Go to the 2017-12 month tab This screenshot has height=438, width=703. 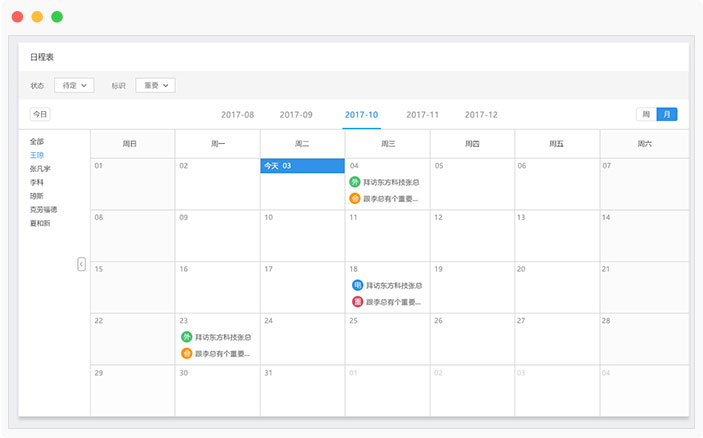481,115
